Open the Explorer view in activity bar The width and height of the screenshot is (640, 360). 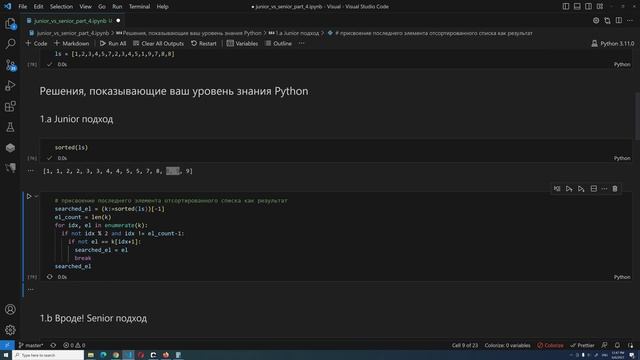click(x=10, y=24)
